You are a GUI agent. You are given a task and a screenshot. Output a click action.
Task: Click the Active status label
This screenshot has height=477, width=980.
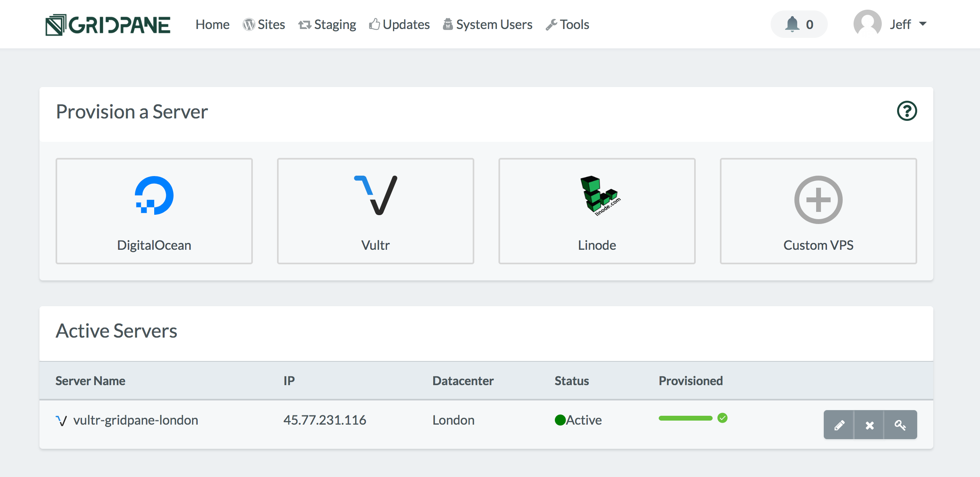[584, 420]
